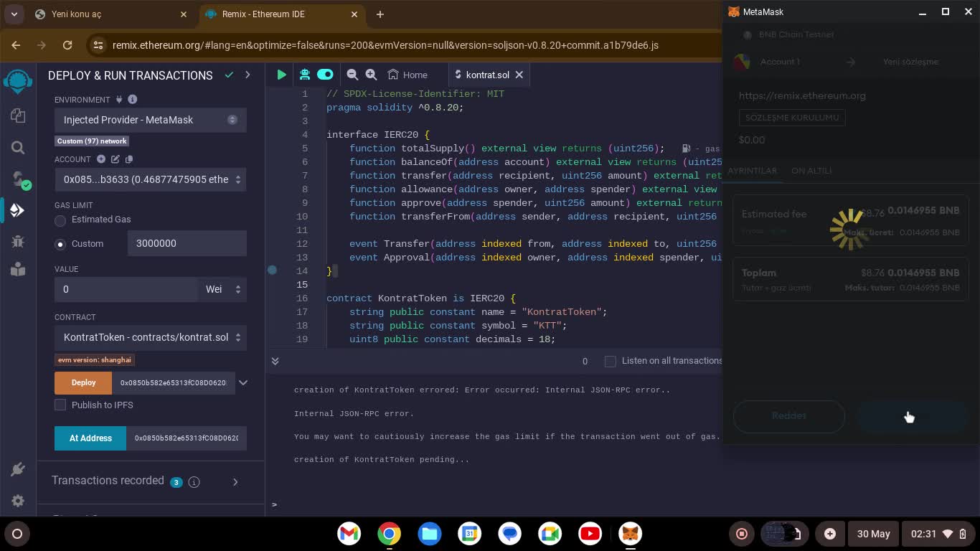Check the Publish to IPFS checkbox
This screenshot has width=980, height=551.
(60, 405)
